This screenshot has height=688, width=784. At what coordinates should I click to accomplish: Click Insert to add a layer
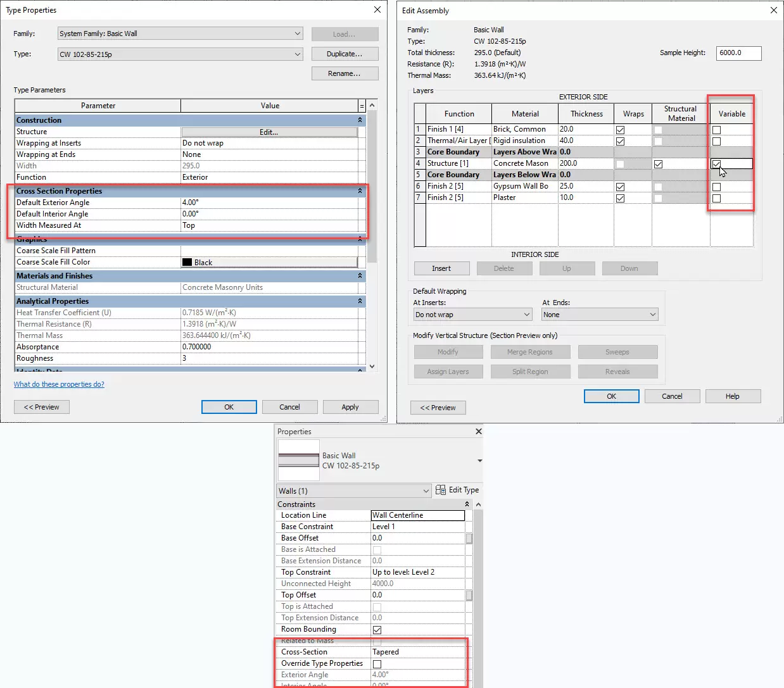[441, 268]
